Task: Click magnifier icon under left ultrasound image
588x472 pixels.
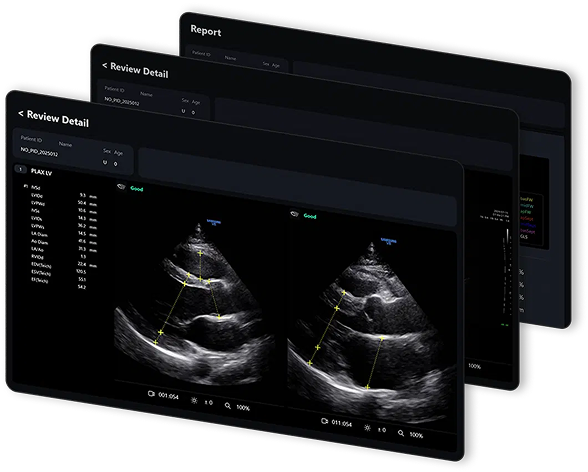Action: [x=228, y=406]
